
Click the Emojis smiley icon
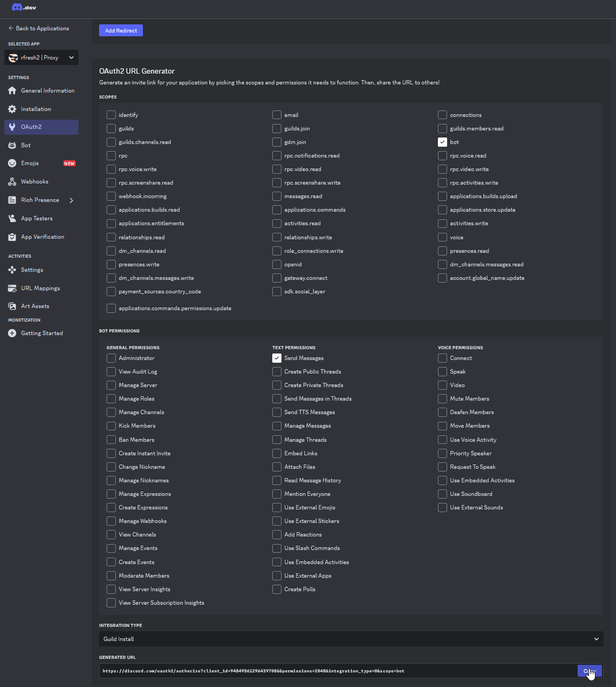point(12,163)
